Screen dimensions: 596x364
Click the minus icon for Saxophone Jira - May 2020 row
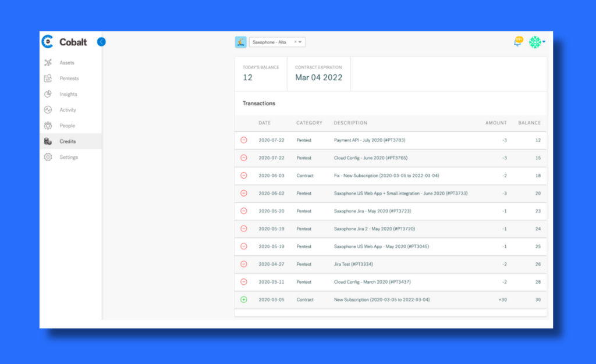click(244, 211)
